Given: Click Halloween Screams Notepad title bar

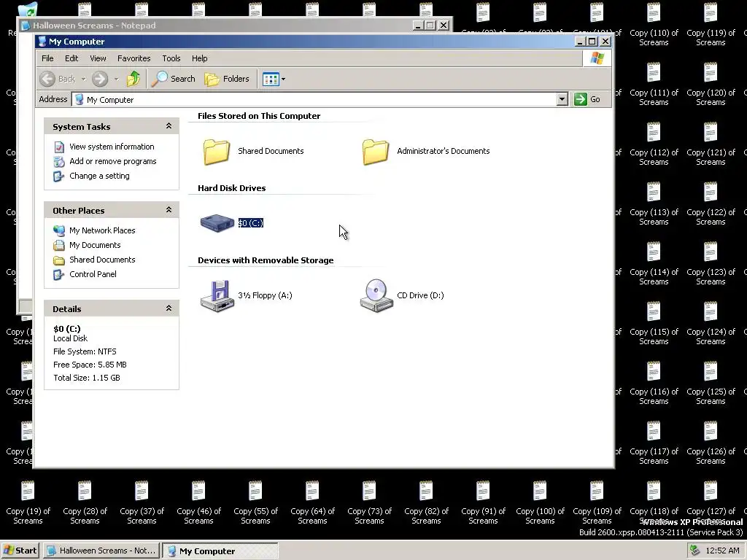Looking at the screenshot, I should [x=214, y=26].
